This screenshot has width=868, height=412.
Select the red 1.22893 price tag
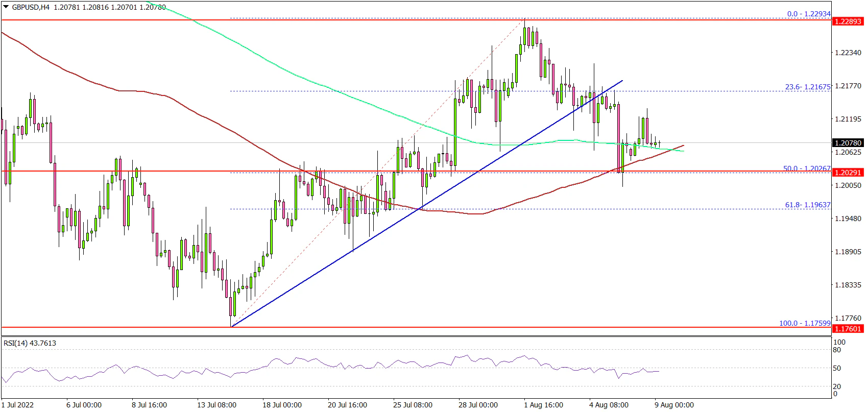click(x=848, y=21)
